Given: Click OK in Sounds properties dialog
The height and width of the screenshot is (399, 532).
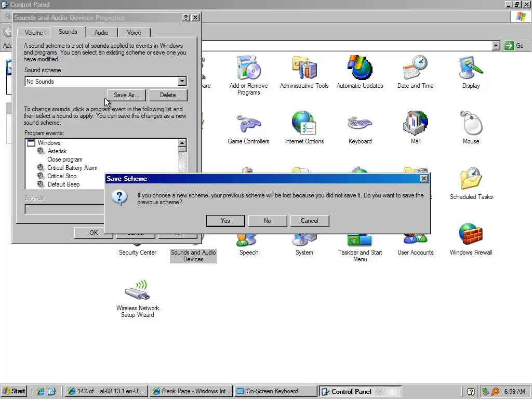Looking at the screenshot, I should (x=94, y=233).
